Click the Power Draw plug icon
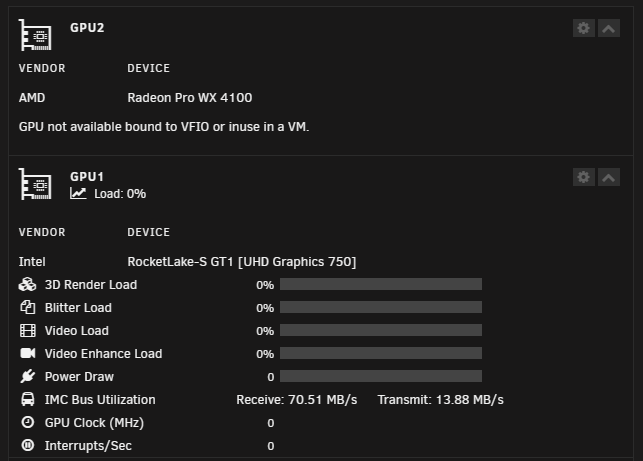 point(27,376)
